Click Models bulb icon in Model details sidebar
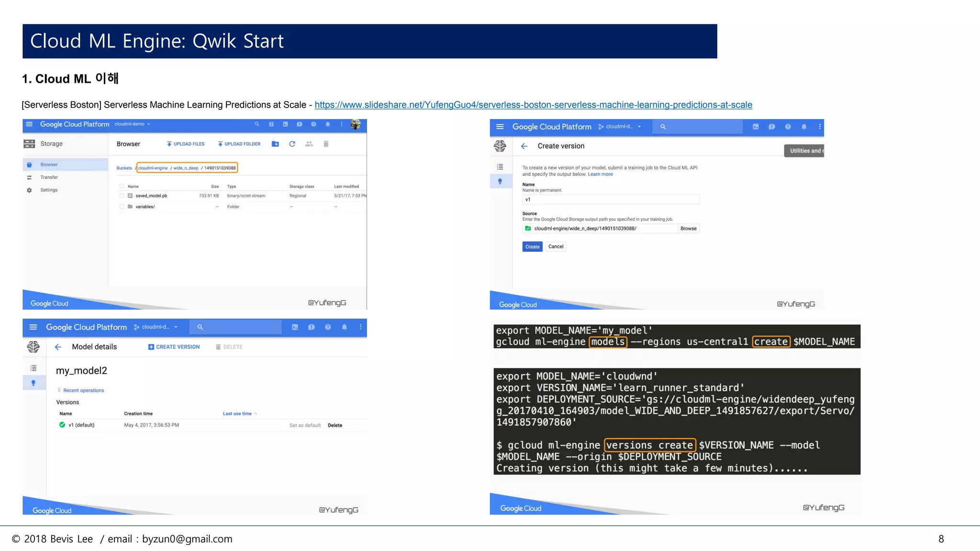Viewport: 980px width, 551px height. [33, 383]
